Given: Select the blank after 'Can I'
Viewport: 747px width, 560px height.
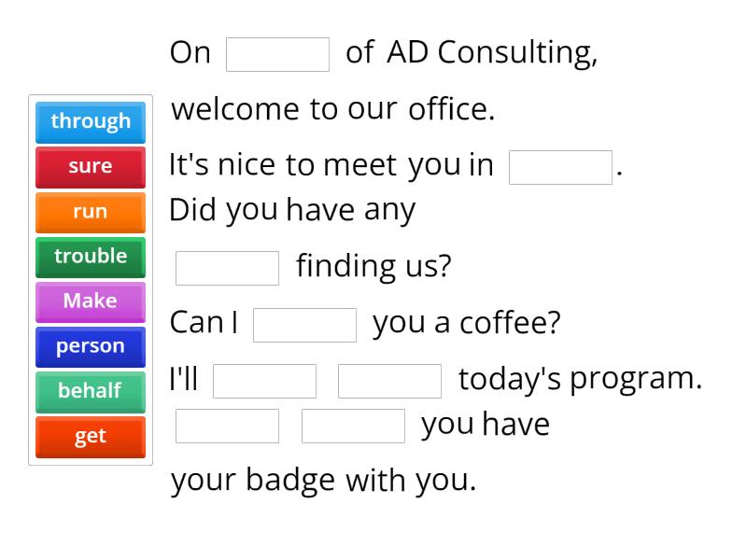Looking at the screenshot, I should tap(304, 325).
